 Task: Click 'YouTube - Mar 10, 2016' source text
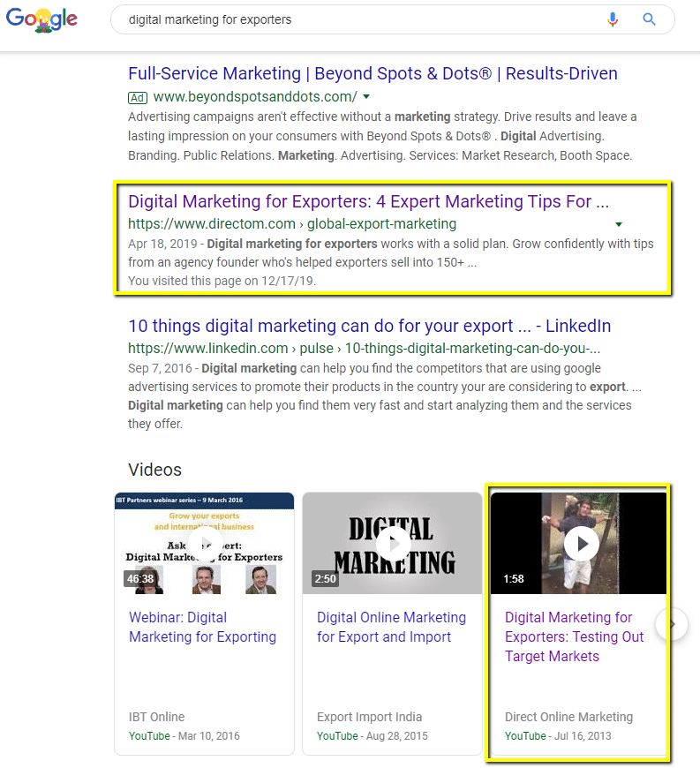tap(184, 736)
